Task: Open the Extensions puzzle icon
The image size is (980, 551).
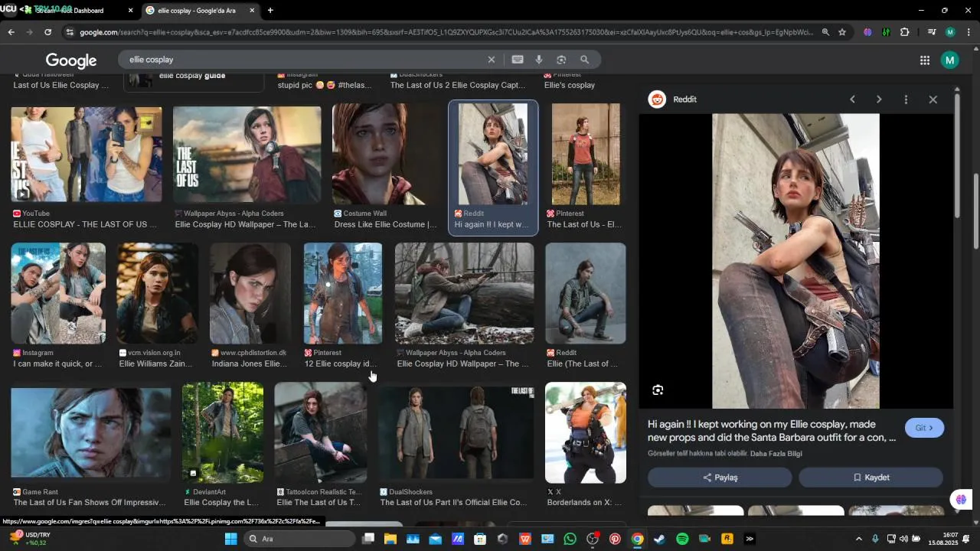Action: pos(905,32)
